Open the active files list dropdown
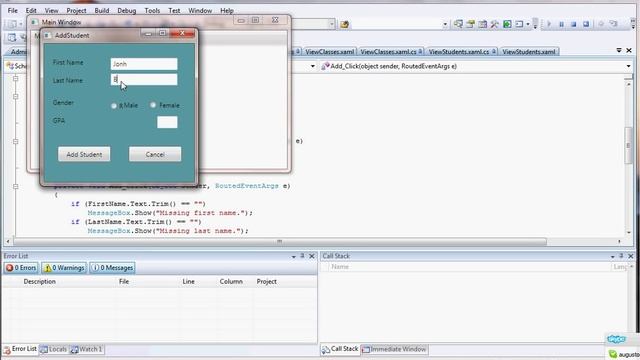Image resolution: width=640 pixels, height=360 pixels. (619, 50)
